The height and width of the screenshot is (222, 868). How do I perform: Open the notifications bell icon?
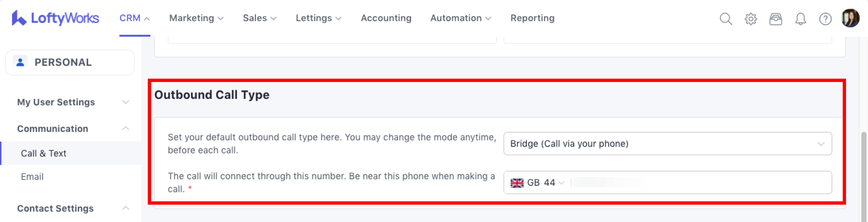click(x=800, y=19)
